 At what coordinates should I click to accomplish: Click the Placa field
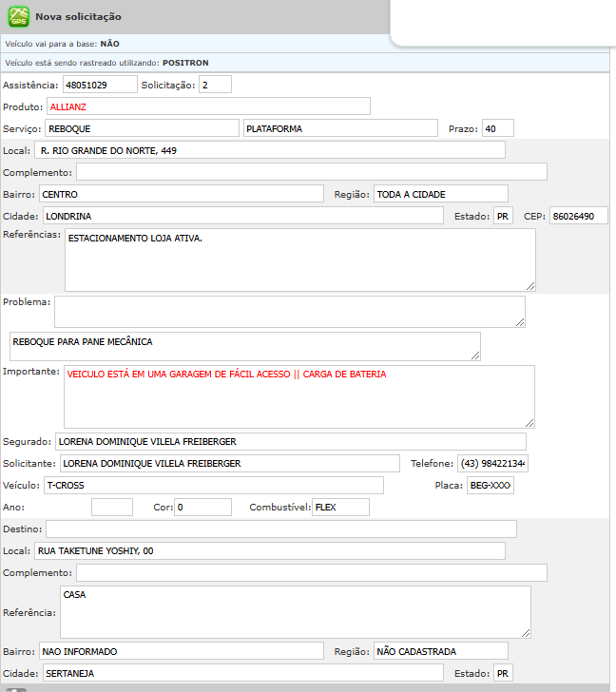(x=490, y=485)
